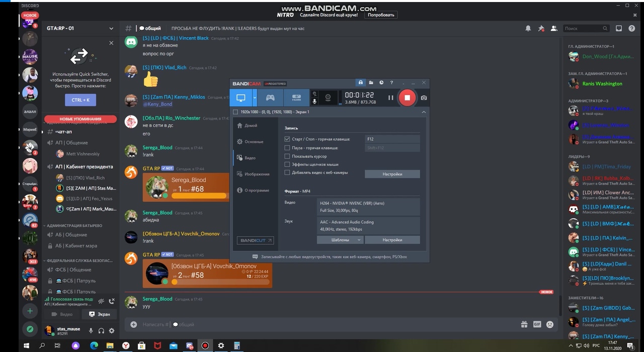This screenshot has height=352, width=644.
Task: Open Шаблоны dropdown in Формат section
Action: (x=340, y=240)
